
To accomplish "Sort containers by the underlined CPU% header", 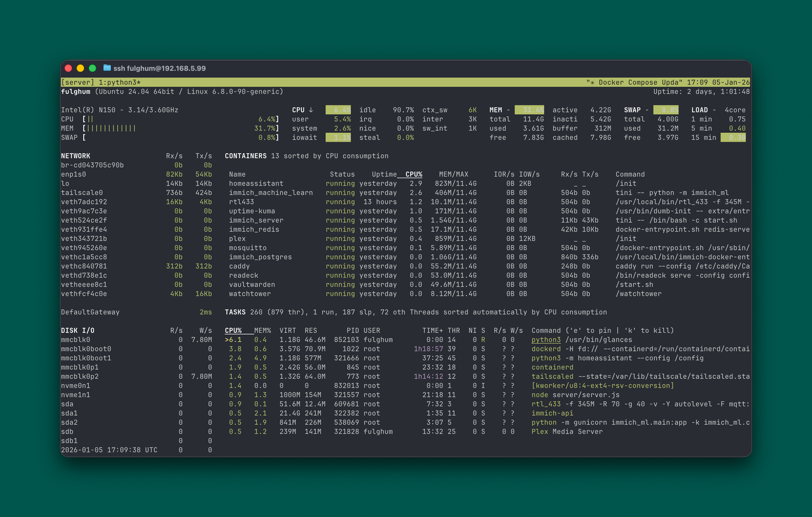I will pyautogui.click(x=414, y=174).
